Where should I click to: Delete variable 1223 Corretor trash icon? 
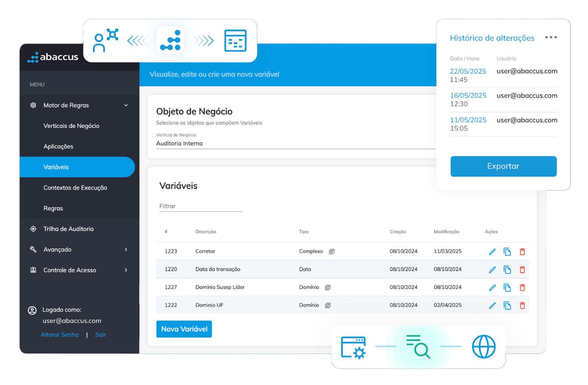click(x=522, y=252)
